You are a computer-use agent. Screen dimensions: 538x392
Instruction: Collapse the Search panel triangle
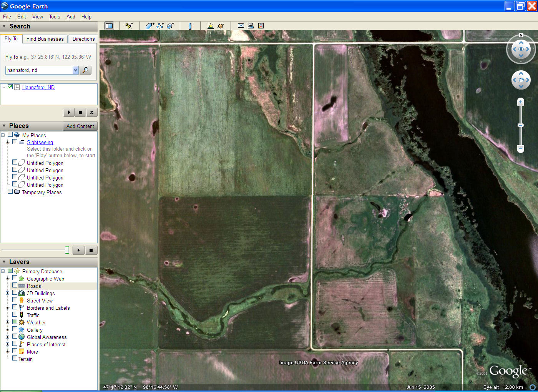pos(4,26)
